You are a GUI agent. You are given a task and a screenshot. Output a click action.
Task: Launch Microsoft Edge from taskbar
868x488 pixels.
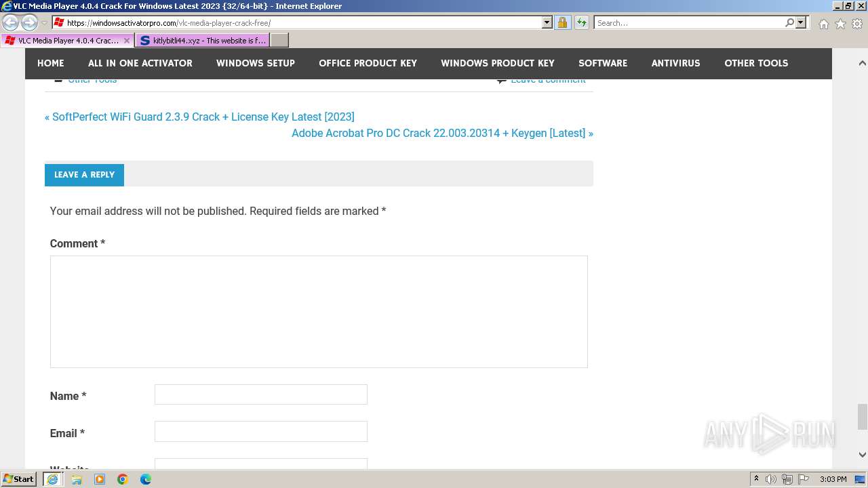pyautogui.click(x=146, y=479)
